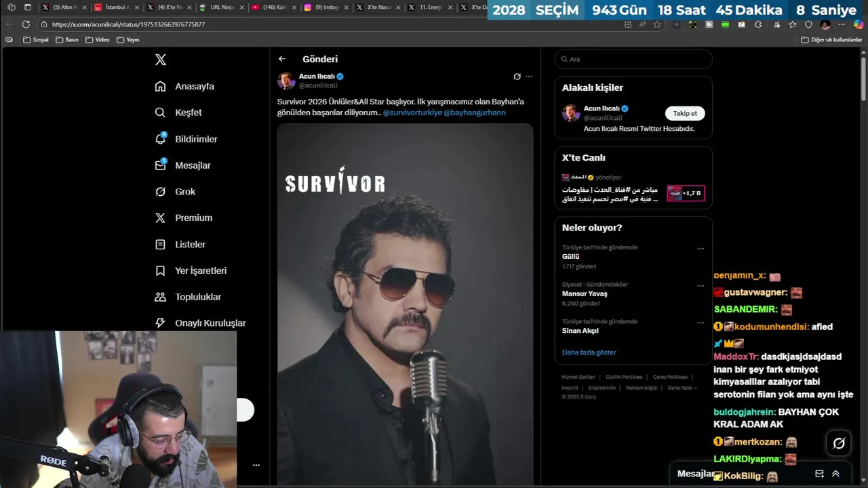Open Onaylı Kuruluşlar lightning icon
Image resolution: width=868 pixels, height=488 pixels.
coord(160,323)
